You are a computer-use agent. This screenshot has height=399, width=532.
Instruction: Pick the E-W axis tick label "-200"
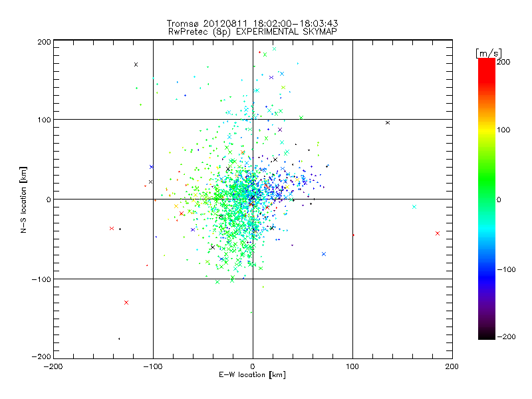(x=53, y=366)
